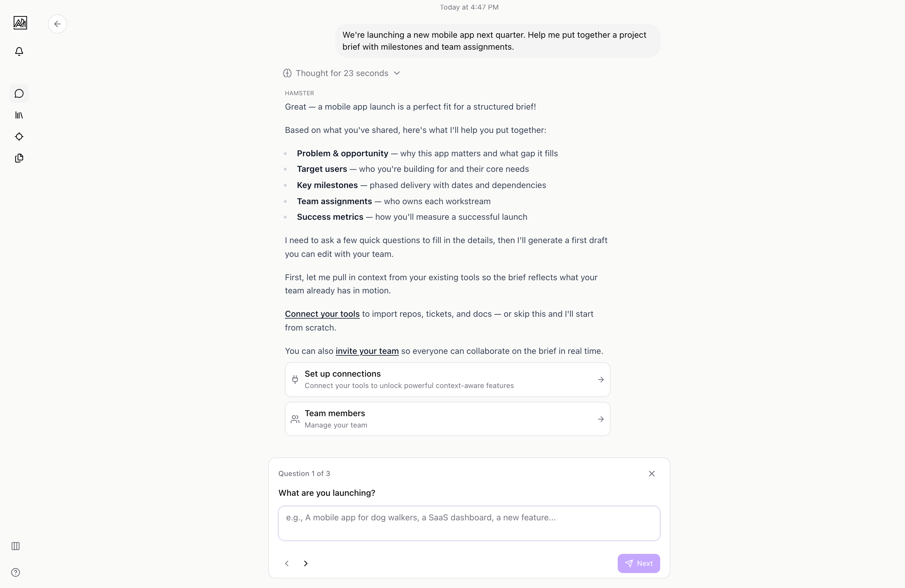Open the help question mark icon
Image resolution: width=905 pixels, height=588 pixels.
[x=16, y=572]
